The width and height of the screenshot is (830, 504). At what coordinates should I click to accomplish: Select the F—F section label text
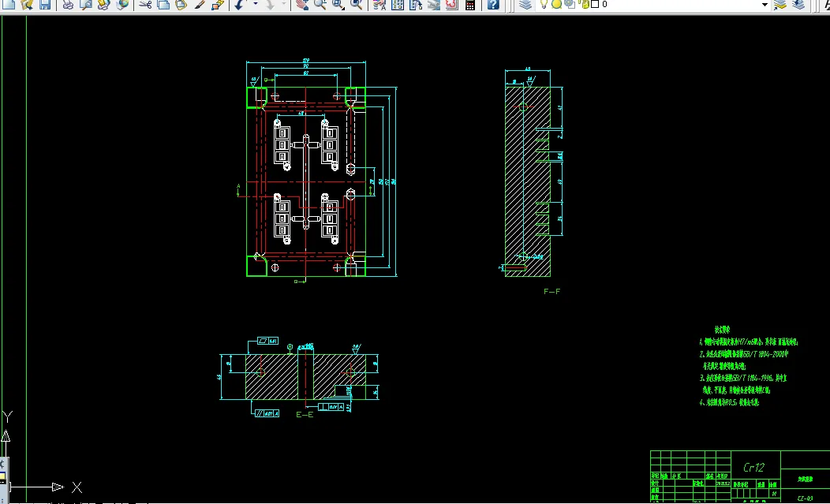tap(552, 291)
